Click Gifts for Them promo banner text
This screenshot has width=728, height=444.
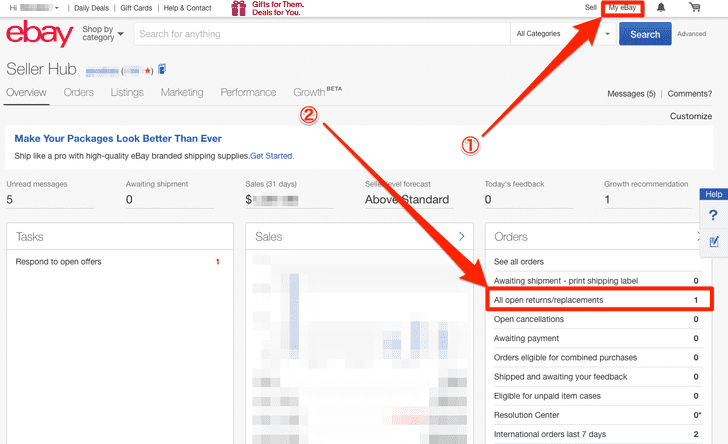(x=278, y=8)
